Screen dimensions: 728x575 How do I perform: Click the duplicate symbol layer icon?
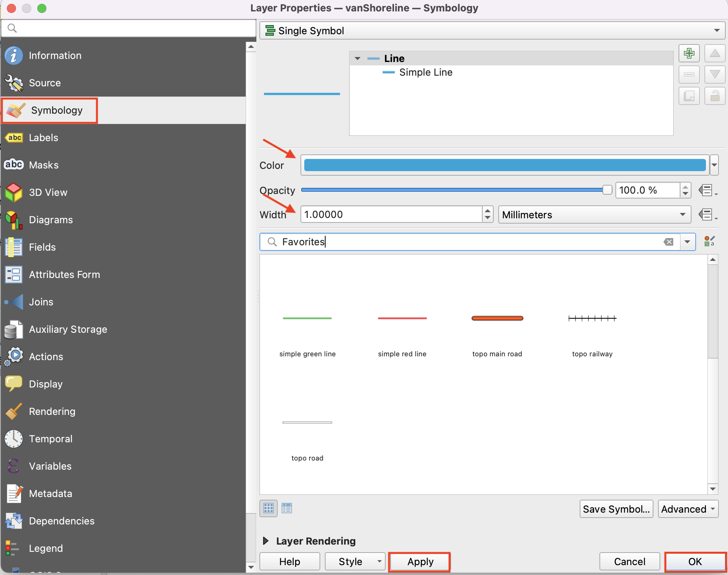click(689, 96)
